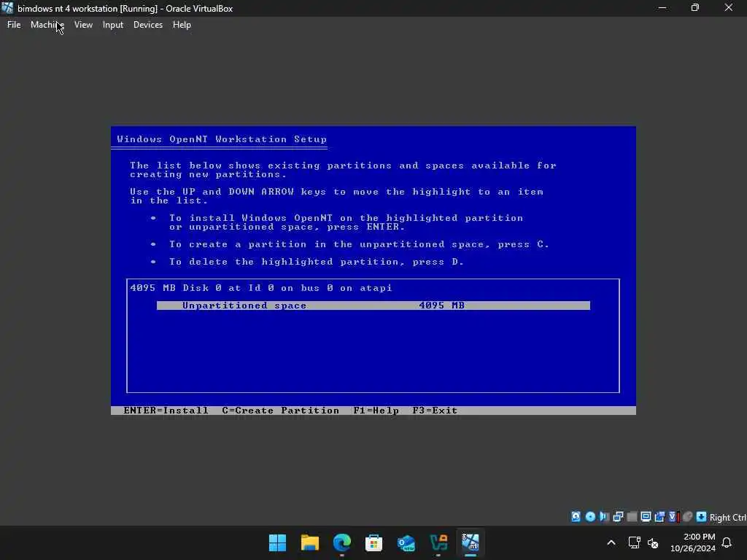Open the Machine menu
The height and width of the screenshot is (560, 747).
pyautogui.click(x=47, y=25)
